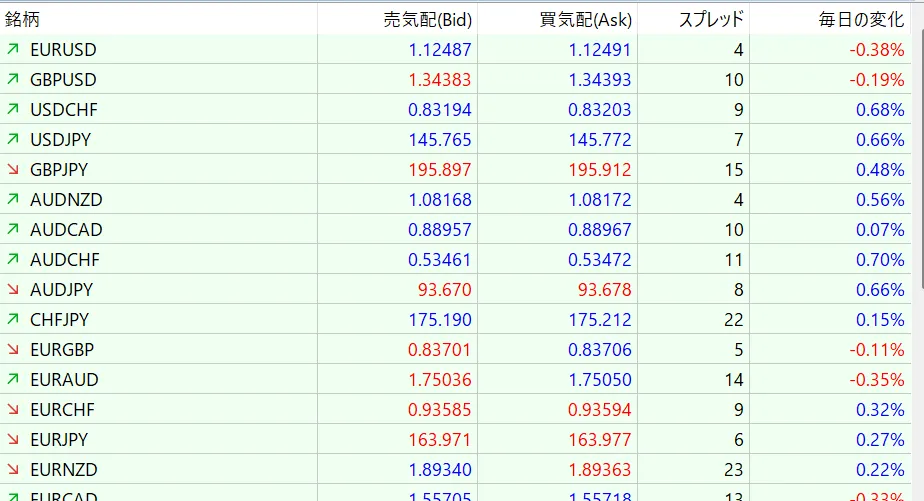Sort by the 売気配(Bid) column header

pos(398,19)
